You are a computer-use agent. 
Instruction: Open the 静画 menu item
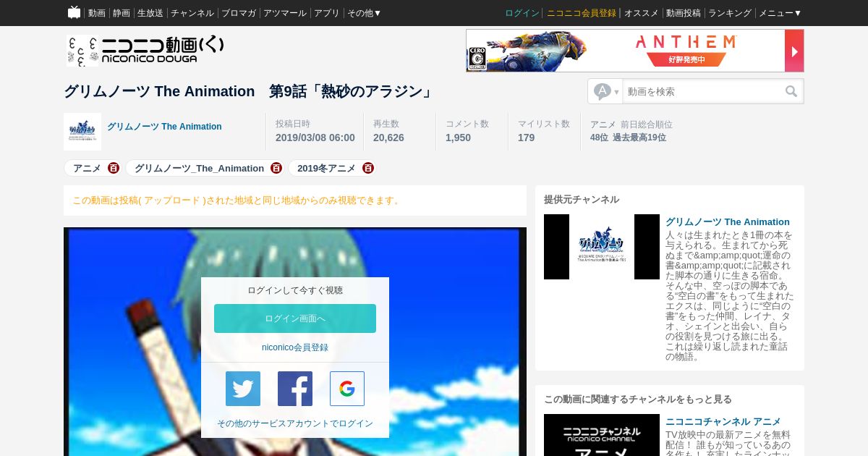pyautogui.click(x=122, y=13)
